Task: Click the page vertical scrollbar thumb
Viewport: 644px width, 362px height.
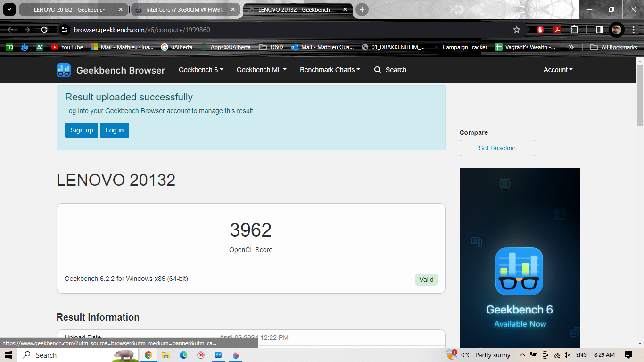Action: click(x=640, y=95)
